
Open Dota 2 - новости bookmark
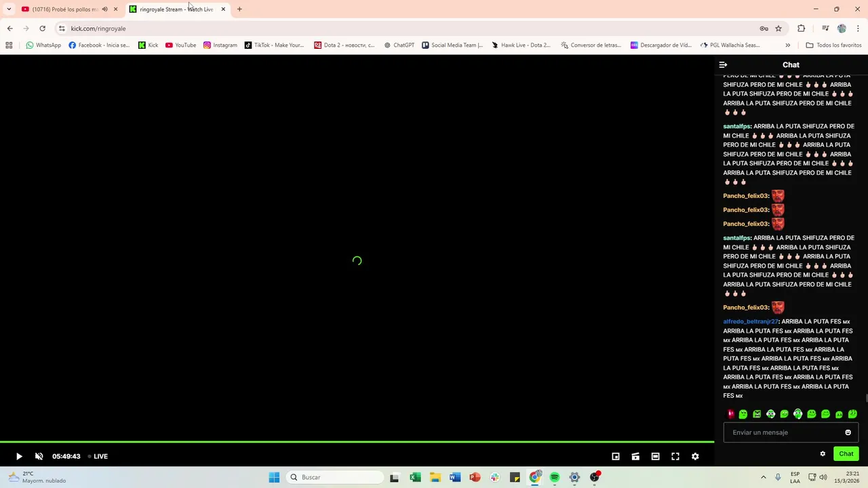[344, 45]
